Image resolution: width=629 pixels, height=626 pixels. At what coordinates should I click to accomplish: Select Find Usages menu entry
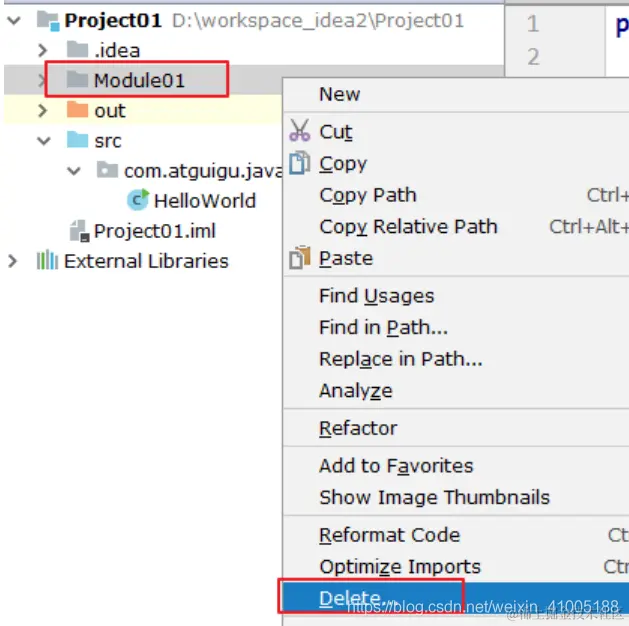[456, 296]
